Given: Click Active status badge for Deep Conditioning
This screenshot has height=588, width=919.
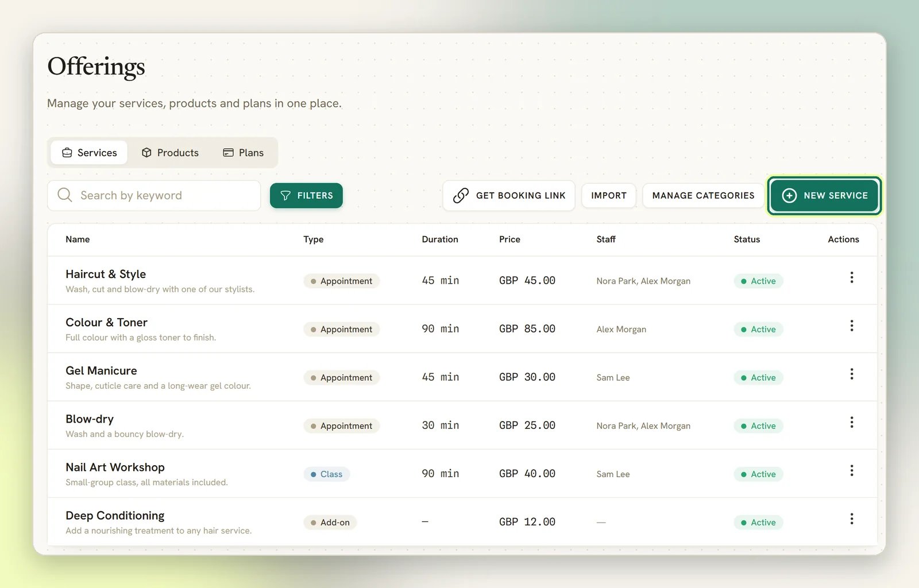Looking at the screenshot, I should coord(758,523).
